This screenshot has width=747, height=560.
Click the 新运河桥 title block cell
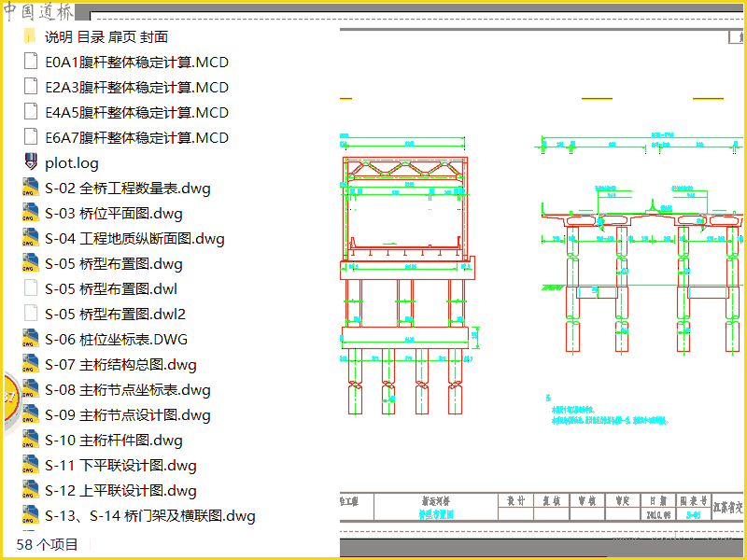[436, 501]
